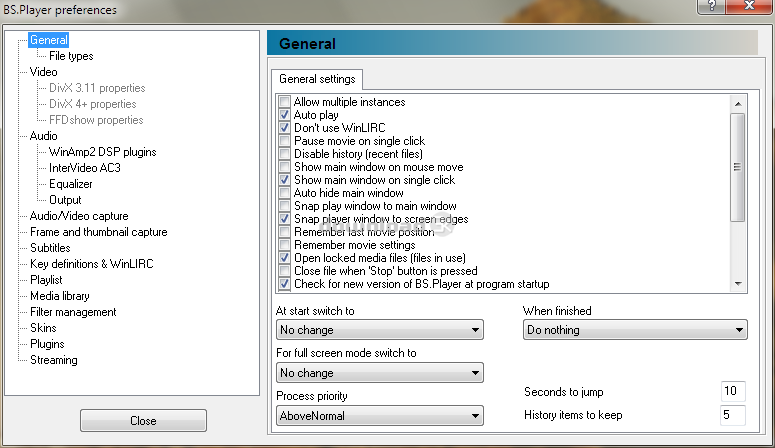The height and width of the screenshot is (448, 775).
Task: Open Key definitions & WinLIRC
Action: tap(91, 264)
